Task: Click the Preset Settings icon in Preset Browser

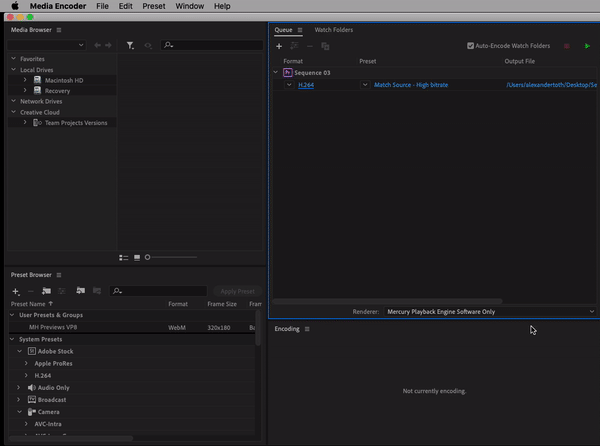Action: coord(62,291)
